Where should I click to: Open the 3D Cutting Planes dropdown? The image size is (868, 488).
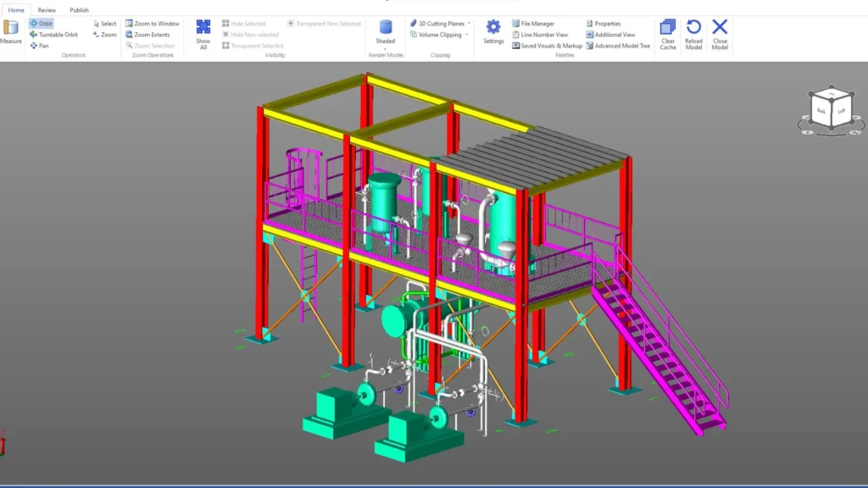(x=469, y=24)
